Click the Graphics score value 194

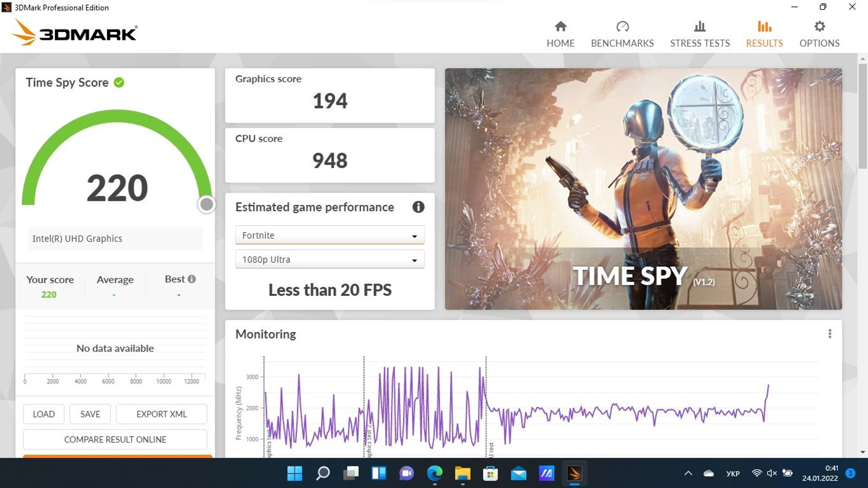click(x=330, y=100)
